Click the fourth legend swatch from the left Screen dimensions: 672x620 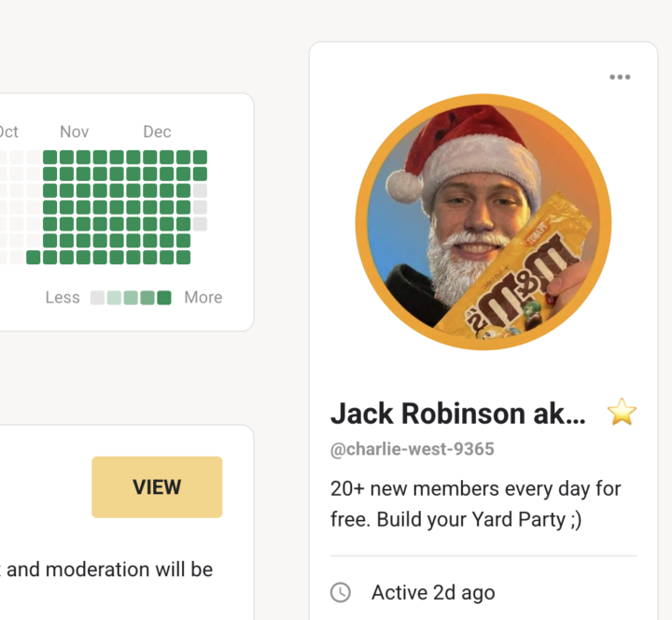tap(147, 298)
